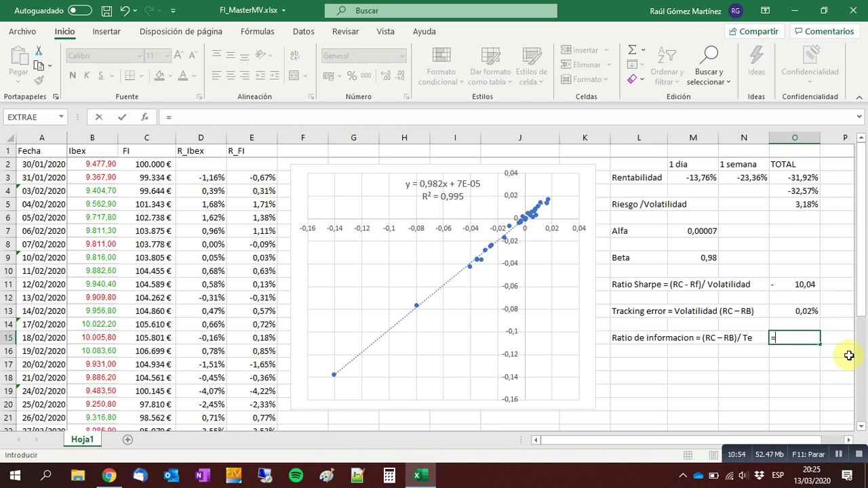868x488 pixels.
Task: Add a new sheet with plus icon
Action: [127, 439]
